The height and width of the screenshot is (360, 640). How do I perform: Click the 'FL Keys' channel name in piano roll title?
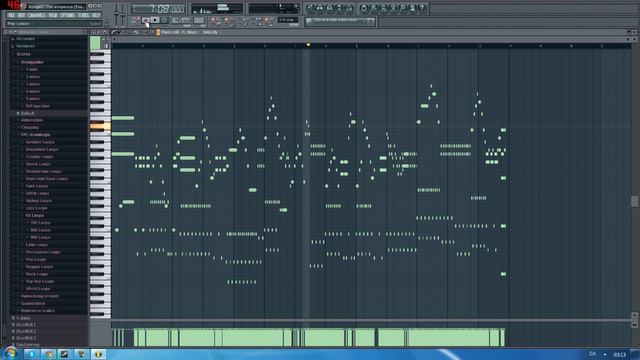190,32
